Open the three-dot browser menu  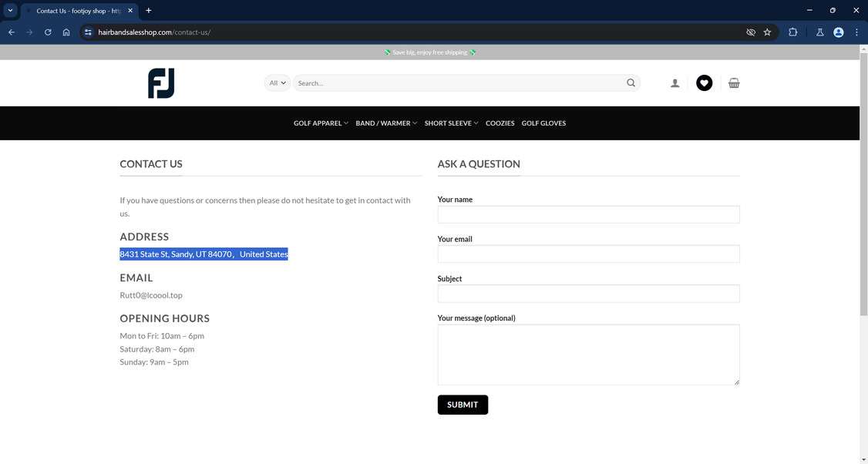click(856, 32)
